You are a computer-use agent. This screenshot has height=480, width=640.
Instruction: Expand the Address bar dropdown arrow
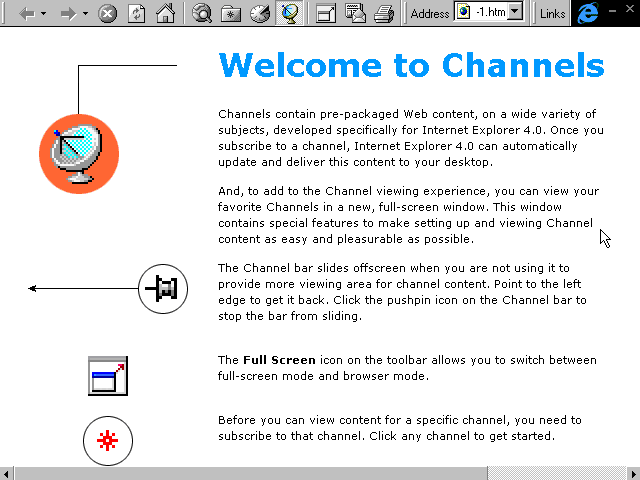point(516,12)
